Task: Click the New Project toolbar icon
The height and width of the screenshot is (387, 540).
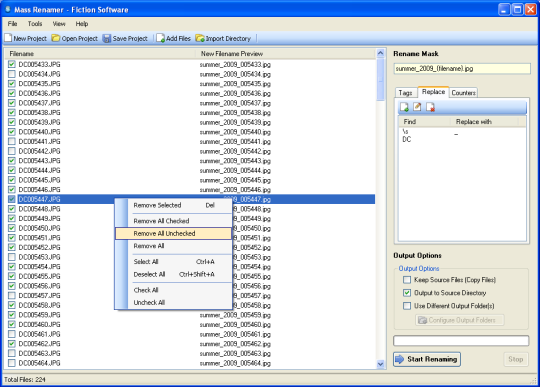Action: point(8,38)
